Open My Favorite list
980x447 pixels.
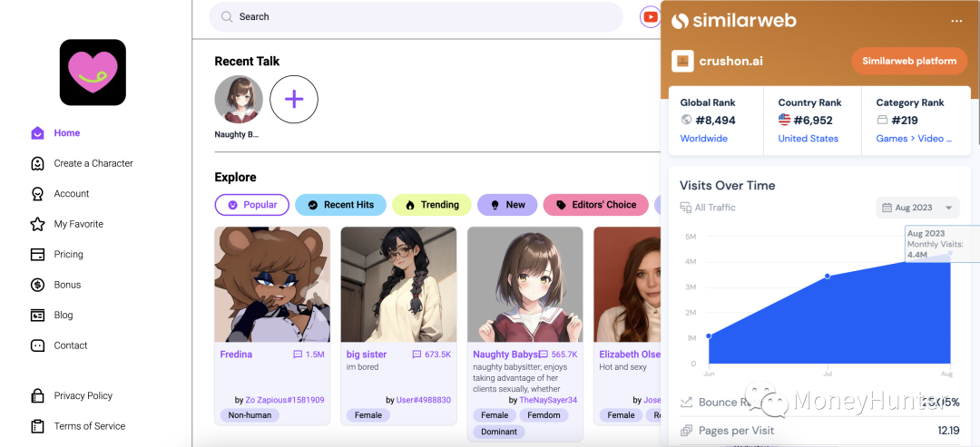point(78,224)
